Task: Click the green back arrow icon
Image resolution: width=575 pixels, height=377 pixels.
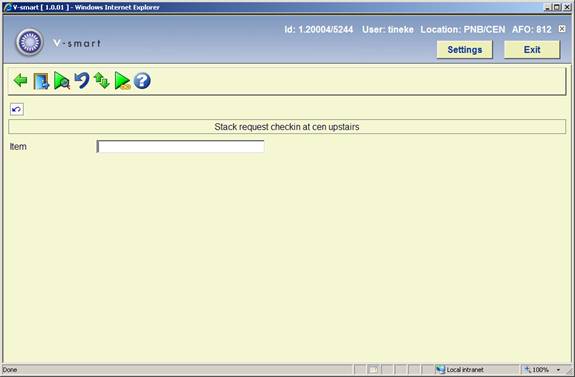Action: pos(20,80)
